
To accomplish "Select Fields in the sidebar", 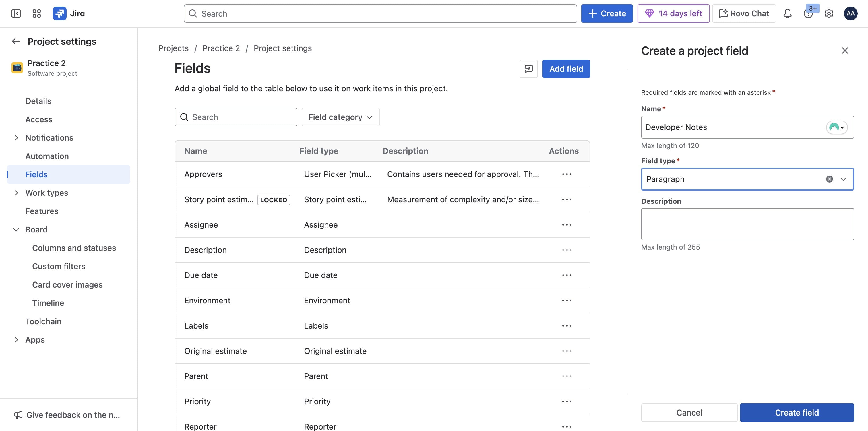I will tap(68, 174).
